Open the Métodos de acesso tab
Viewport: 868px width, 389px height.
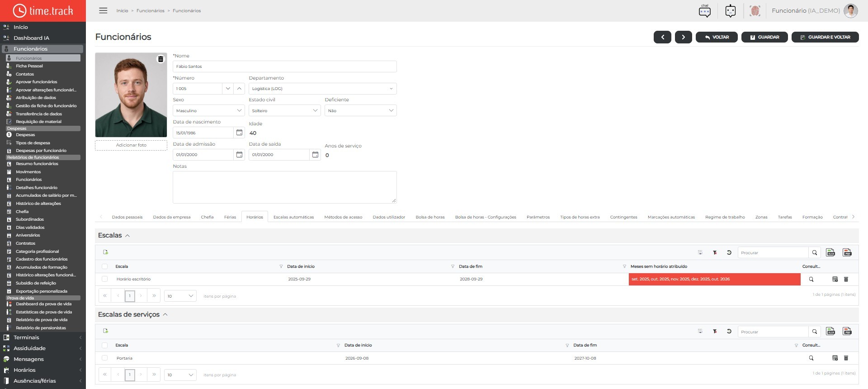coord(343,217)
